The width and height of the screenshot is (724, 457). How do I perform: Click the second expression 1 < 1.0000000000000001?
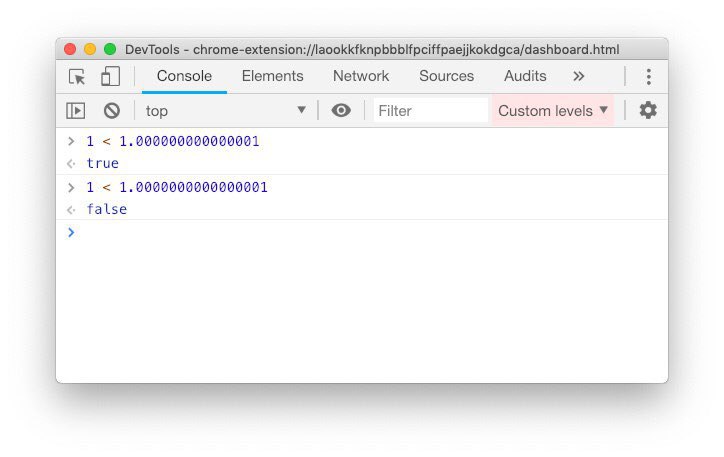(x=177, y=187)
